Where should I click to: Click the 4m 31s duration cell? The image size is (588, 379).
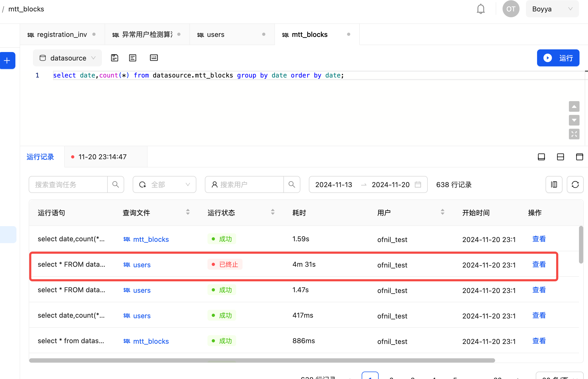(x=304, y=264)
